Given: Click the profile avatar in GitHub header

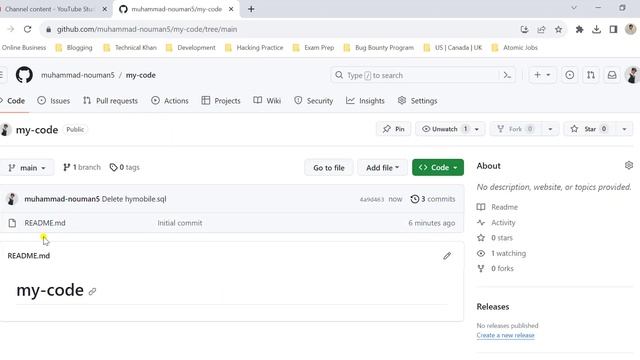Looking at the screenshot, I should point(632,75).
